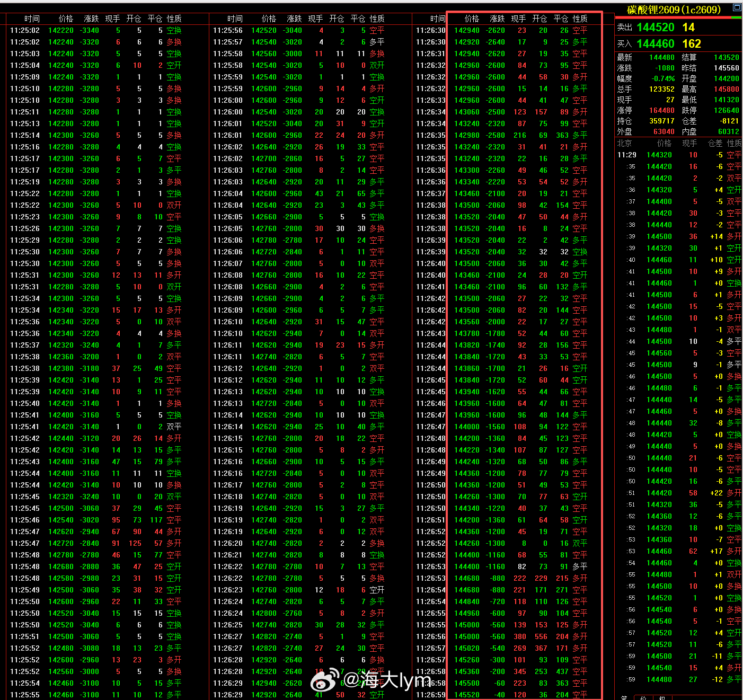Select the 结算 settlement value 143520
743x700 pixels.
726,57
